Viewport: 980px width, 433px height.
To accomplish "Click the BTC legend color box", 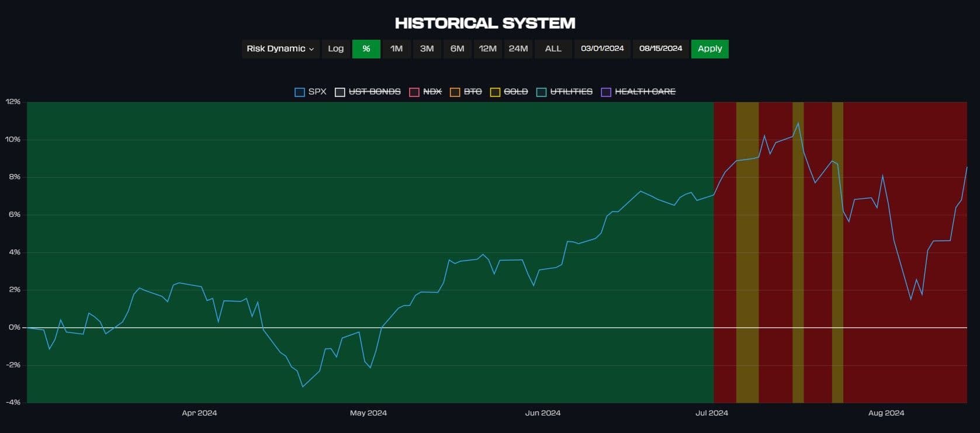I will tap(455, 92).
